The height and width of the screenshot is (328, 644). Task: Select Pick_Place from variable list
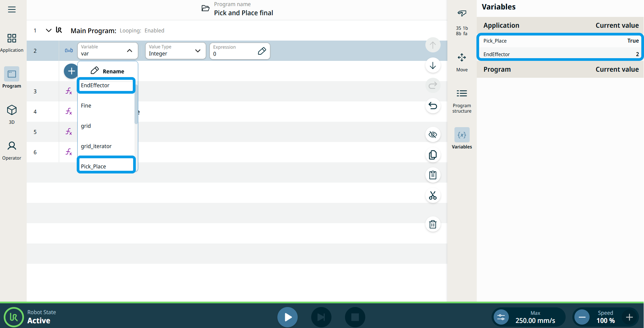pyautogui.click(x=106, y=166)
